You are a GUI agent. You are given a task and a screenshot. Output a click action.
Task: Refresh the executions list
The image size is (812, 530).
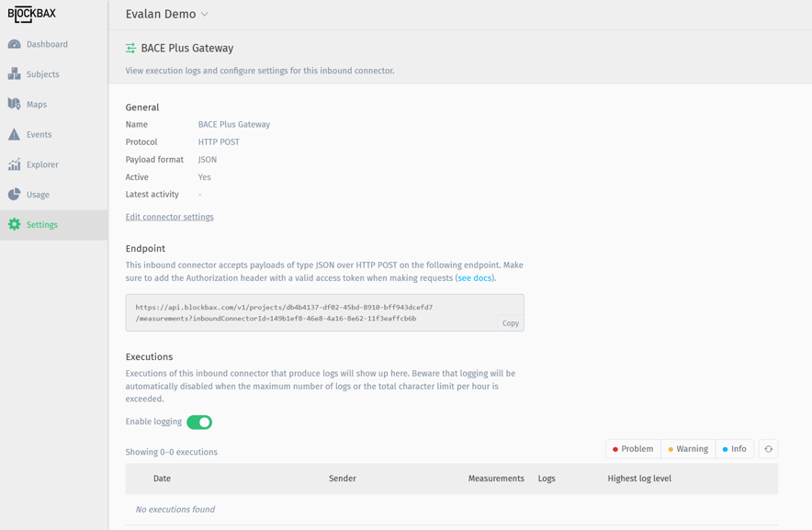click(768, 448)
